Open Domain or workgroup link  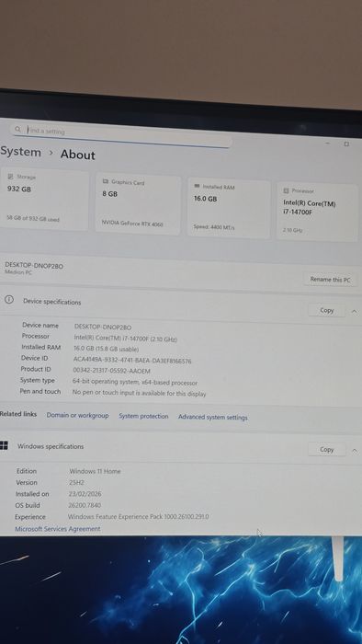pos(77,415)
